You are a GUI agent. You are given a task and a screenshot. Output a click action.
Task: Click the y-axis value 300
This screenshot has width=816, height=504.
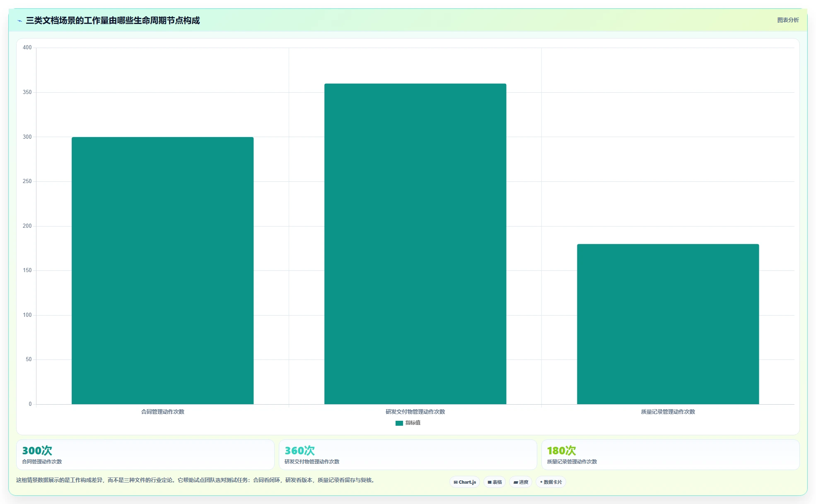(27, 137)
